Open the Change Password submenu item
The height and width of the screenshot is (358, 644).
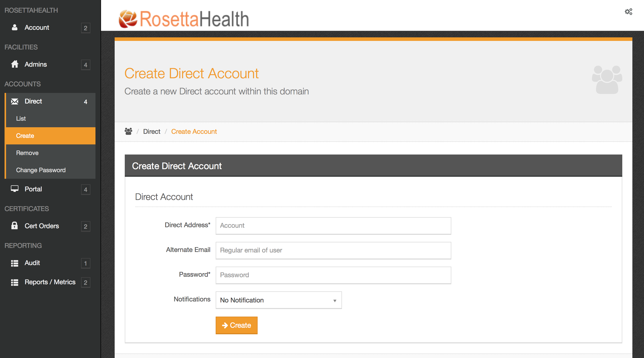[x=41, y=170]
